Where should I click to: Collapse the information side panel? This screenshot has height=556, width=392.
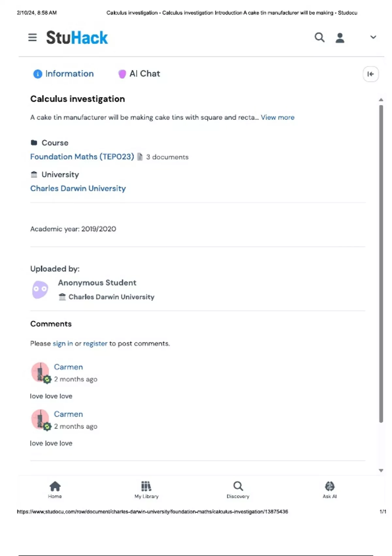click(x=370, y=74)
